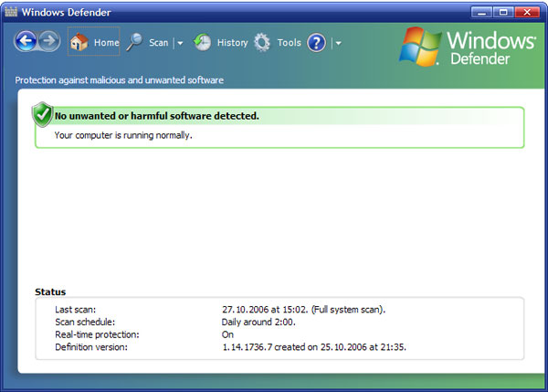Click the "Daily around 2:00." value
Screen dimensions: 548x392
[258, 322]
